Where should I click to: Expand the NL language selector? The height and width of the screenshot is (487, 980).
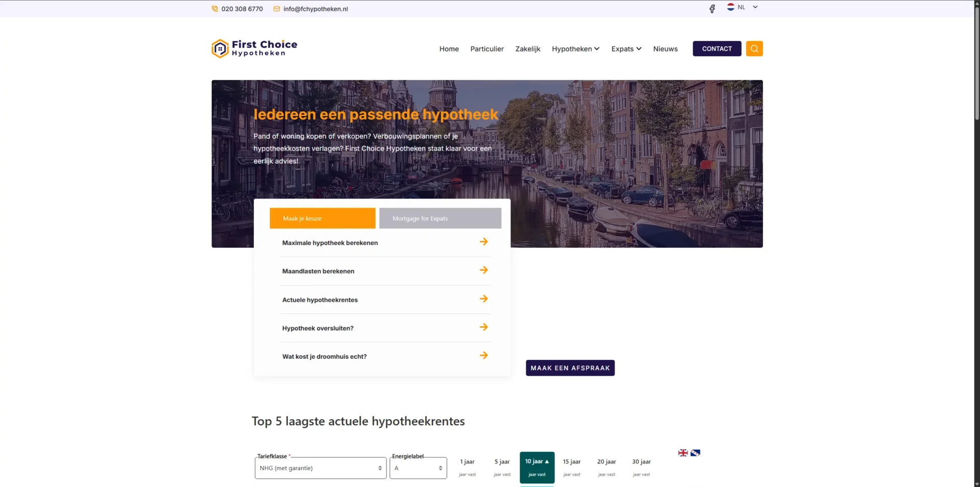pos(742,7)
